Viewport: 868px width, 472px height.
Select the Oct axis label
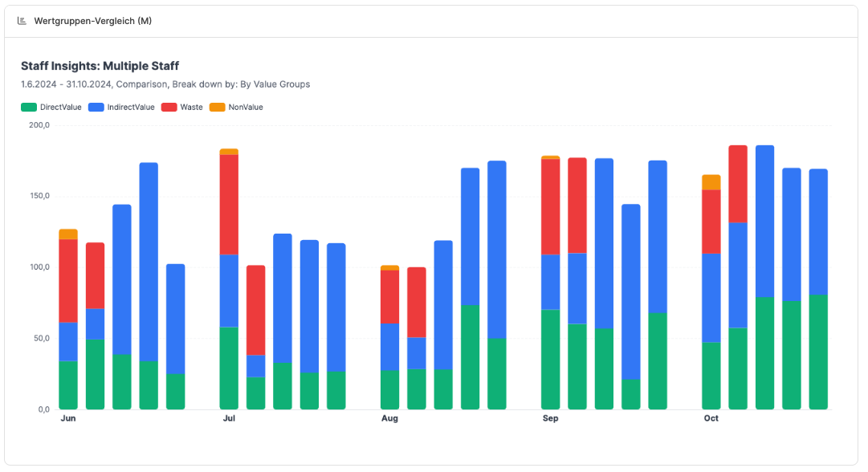tap(711, 418)
